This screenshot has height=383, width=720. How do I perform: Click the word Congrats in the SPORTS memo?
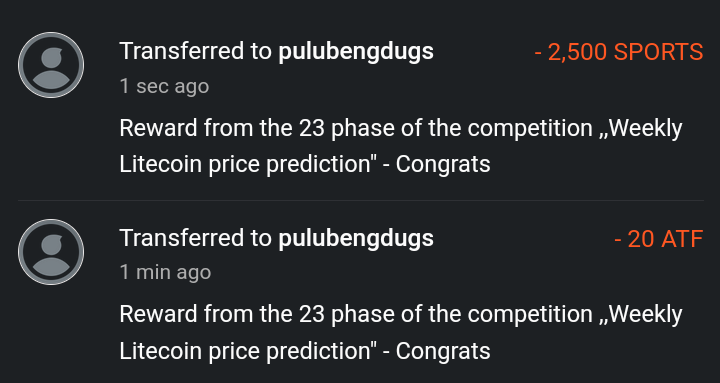click(x=443, y=164)
